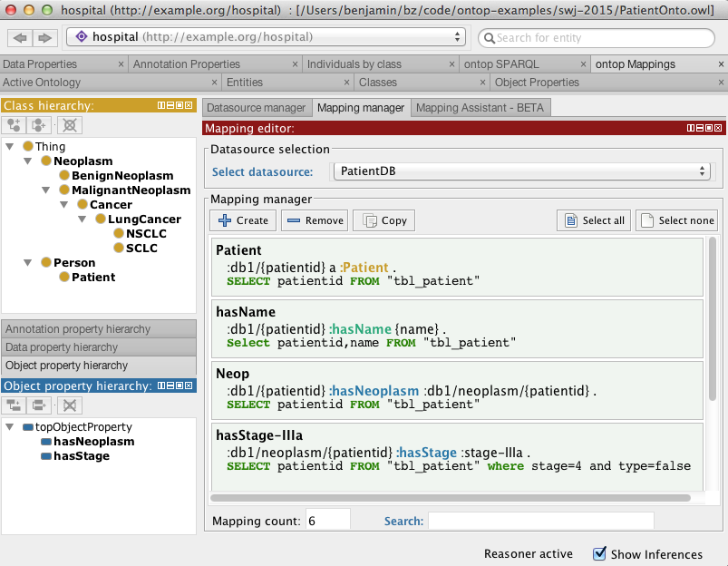Screen dimensions: 728x566
Task: Click Mapping editor panel view icons
Action: coord(704,128)
